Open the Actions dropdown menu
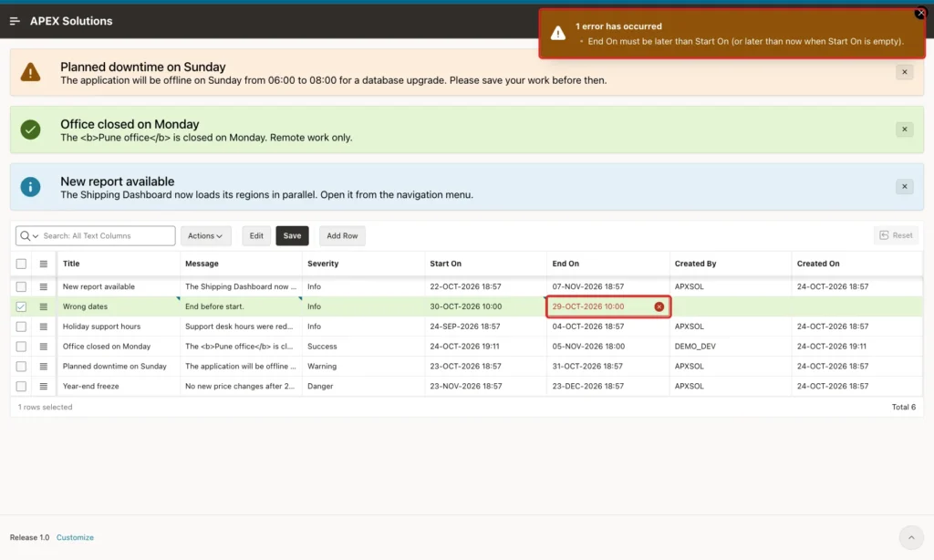Viewport: 934px width, 560px height. point(205,236)
